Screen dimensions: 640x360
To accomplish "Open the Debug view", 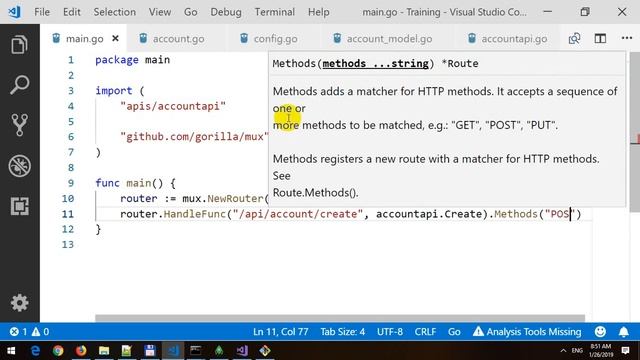I will click(19, 166).
